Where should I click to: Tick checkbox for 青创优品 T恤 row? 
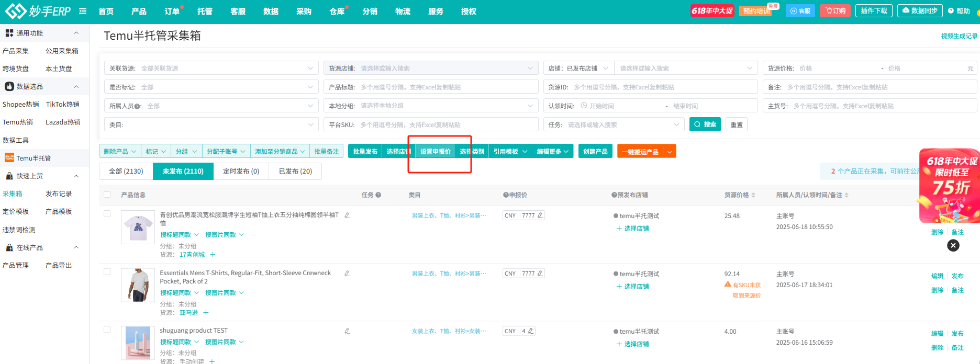(107, 213)
